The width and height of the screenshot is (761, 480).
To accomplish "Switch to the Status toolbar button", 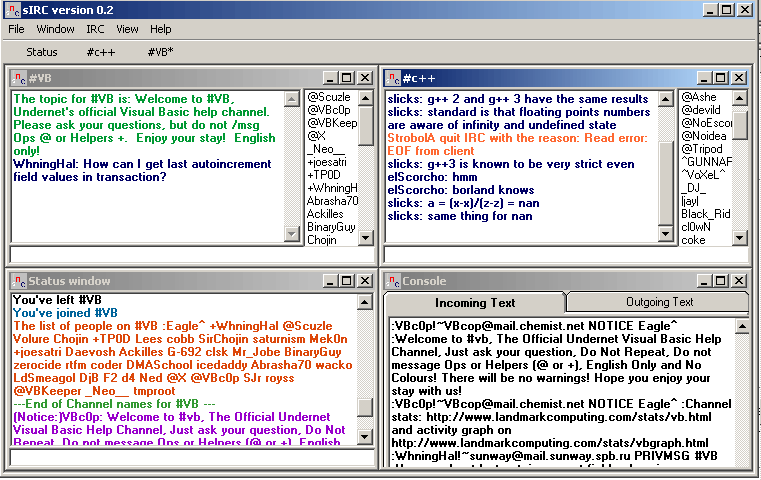I will [42, 52].
